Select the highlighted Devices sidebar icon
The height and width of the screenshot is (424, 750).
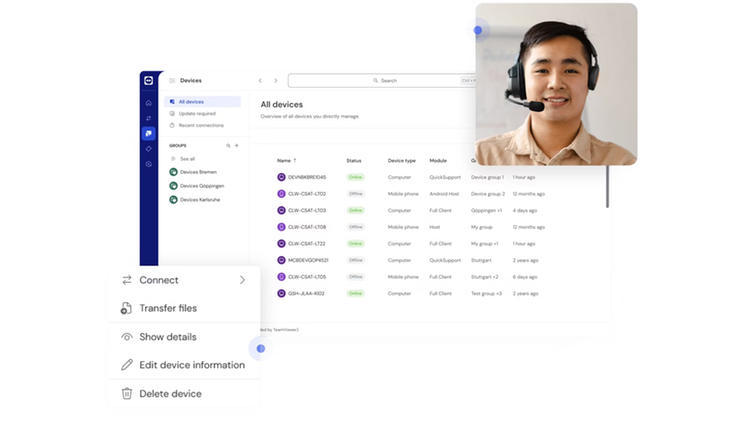(148, 134)
